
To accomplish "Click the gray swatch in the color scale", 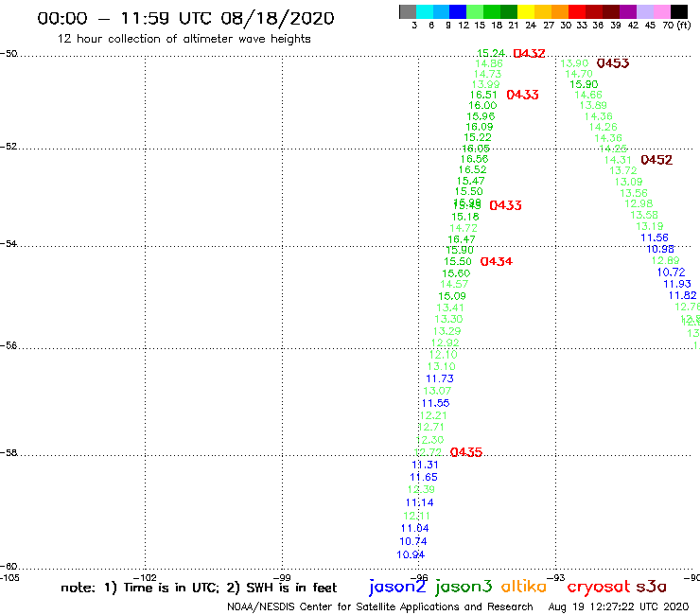I will coord(408,11).
